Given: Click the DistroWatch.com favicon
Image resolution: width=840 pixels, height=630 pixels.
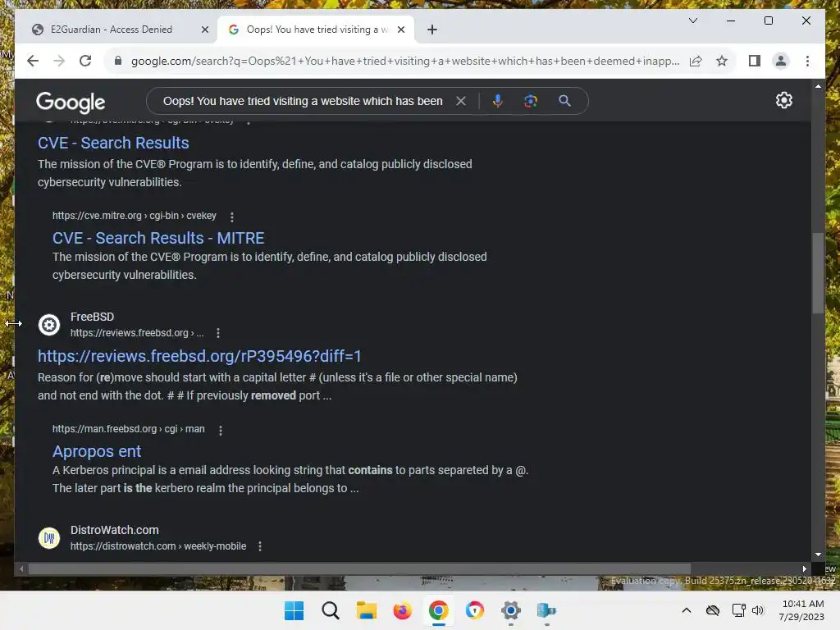Looking at the screenshot, I should point(48,538).
